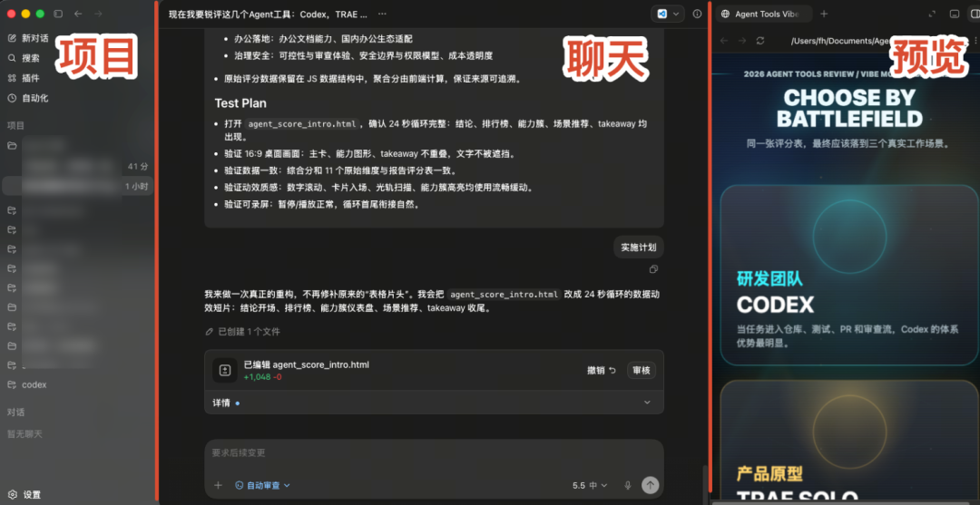Click the info circle icon in chat header
The height and width of the screenshot is (505, 980).
(698, 14)
